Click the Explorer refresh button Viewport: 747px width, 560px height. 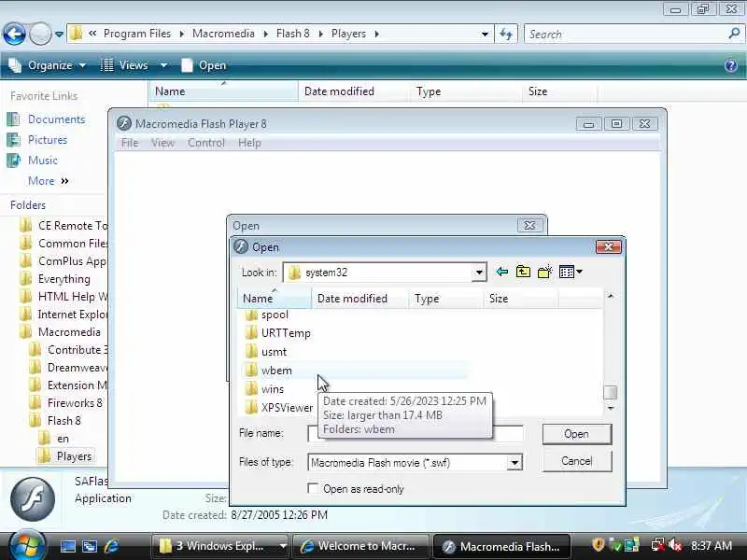click(506, 34)
